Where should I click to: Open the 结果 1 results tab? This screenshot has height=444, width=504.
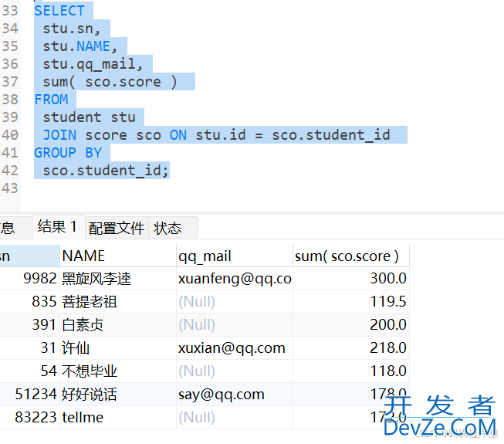(58, 227)
